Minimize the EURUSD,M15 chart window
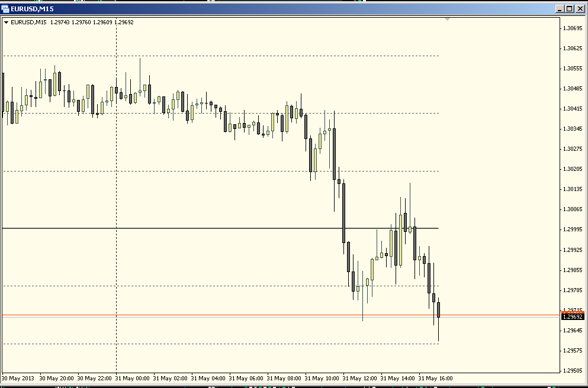Screen dimensions: 588x388 point(560,9)
